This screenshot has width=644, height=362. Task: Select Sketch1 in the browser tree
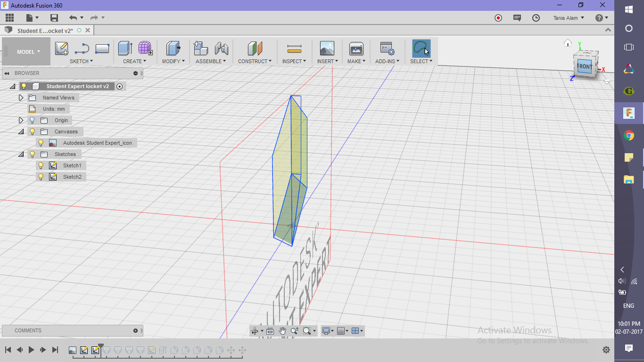pos(72,165)
